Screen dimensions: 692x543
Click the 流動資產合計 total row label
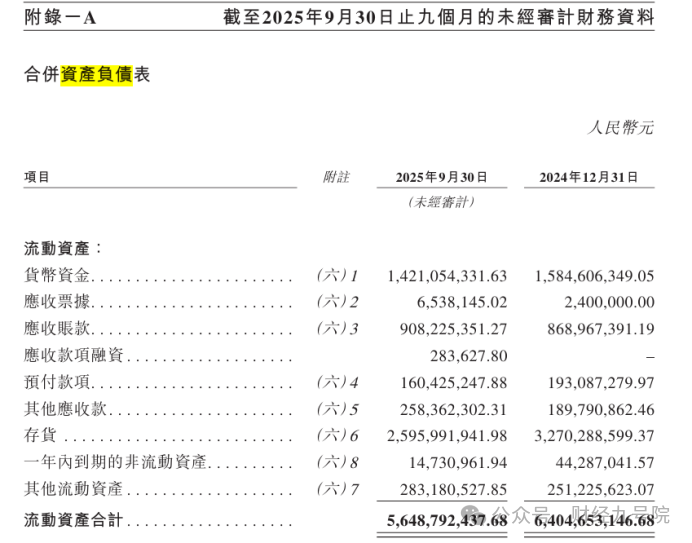coord(73,520)
